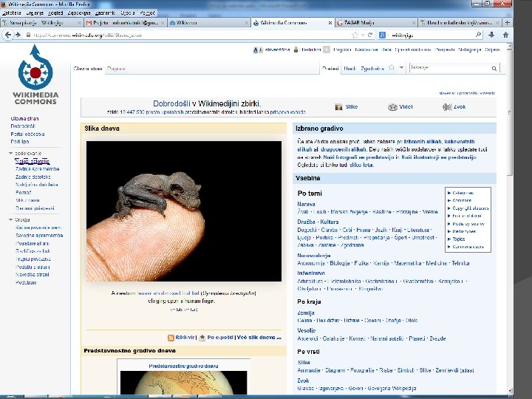The image size is (532, 399).
Task: Go forward with the browser forward arrow
Action: pyautogui.click(x=18, y=35)
